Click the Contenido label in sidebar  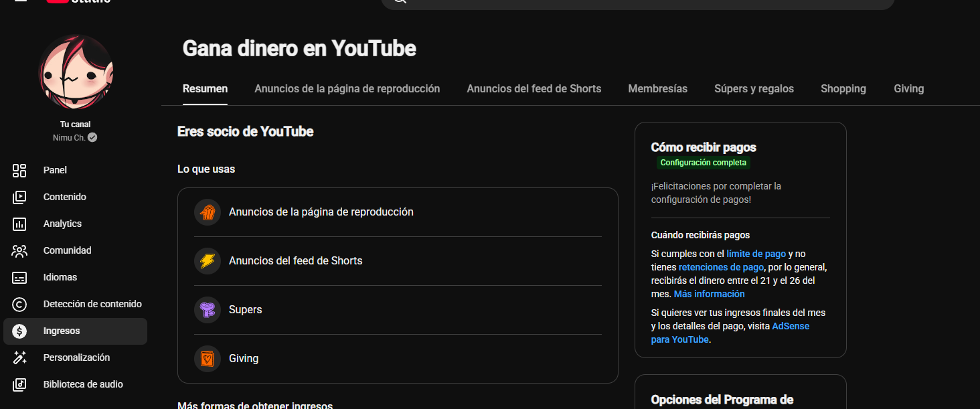tap(65, 197)
